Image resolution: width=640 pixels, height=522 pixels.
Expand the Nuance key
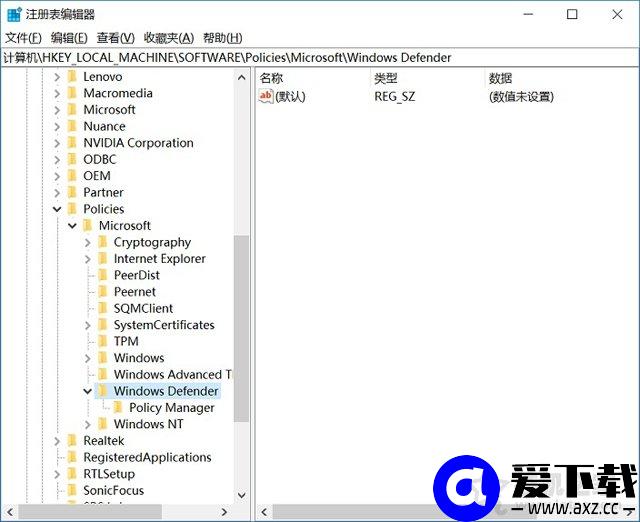[x=57, y=127]
